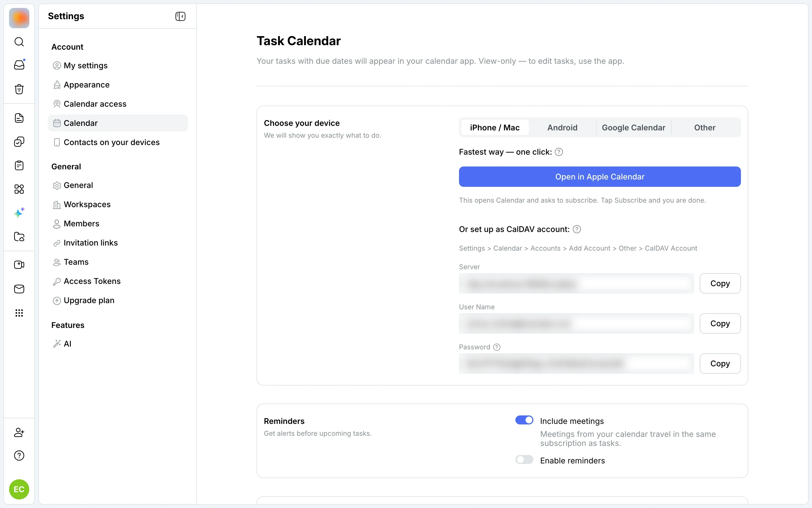Copy the Password value
Screen dimensions: 812x508
tap(720, 363)
